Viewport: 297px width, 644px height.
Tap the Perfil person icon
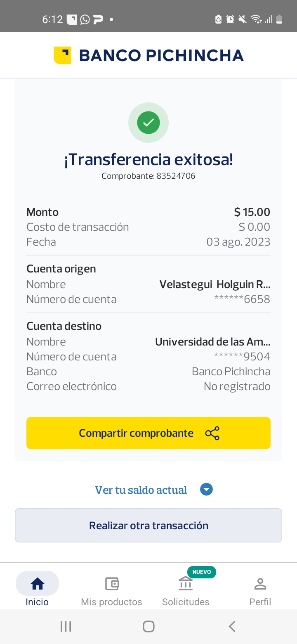260,584
